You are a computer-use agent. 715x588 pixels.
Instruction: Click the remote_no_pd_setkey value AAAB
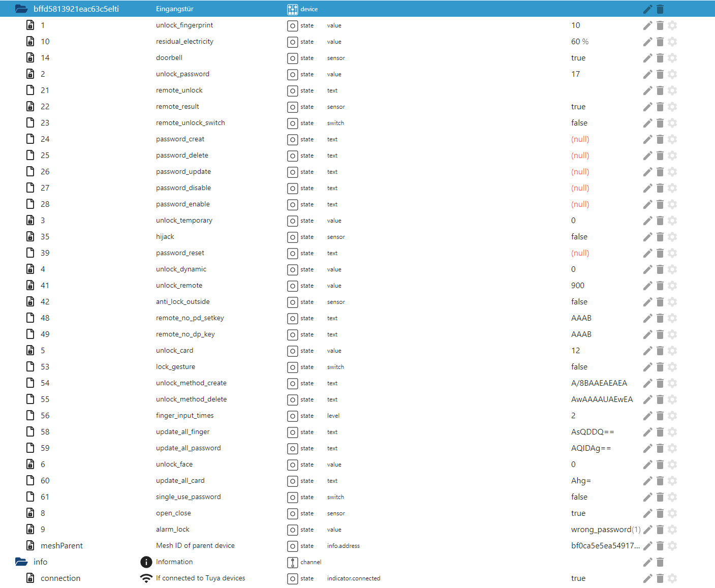(x=581, y=318)
